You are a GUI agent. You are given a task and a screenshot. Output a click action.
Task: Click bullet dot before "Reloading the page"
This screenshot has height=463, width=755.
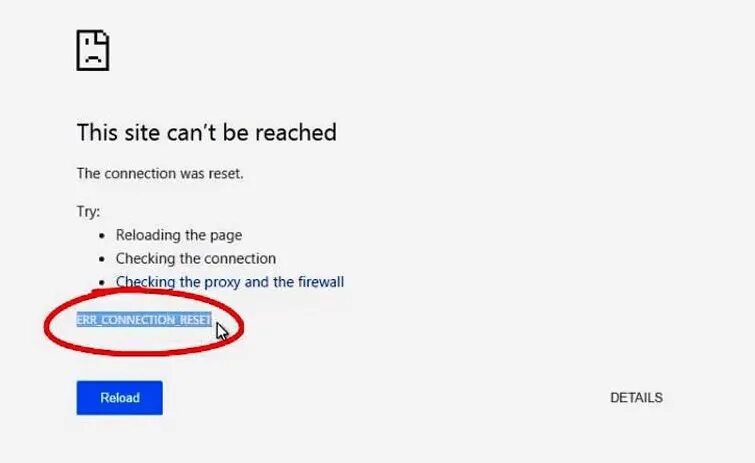[102, 236]
